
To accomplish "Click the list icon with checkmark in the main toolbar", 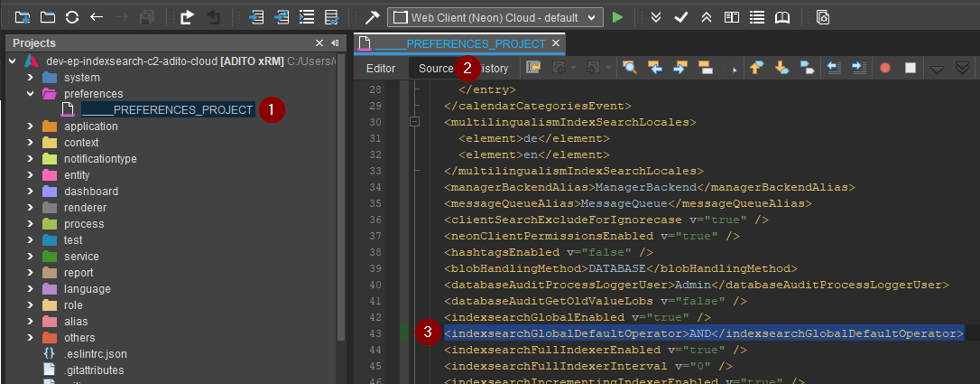I will click(x=331, y=17).
